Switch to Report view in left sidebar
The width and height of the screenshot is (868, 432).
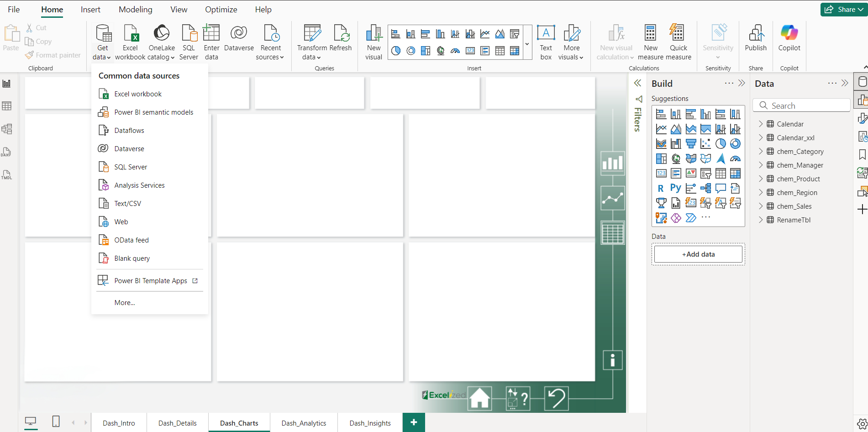pos(7,84)
